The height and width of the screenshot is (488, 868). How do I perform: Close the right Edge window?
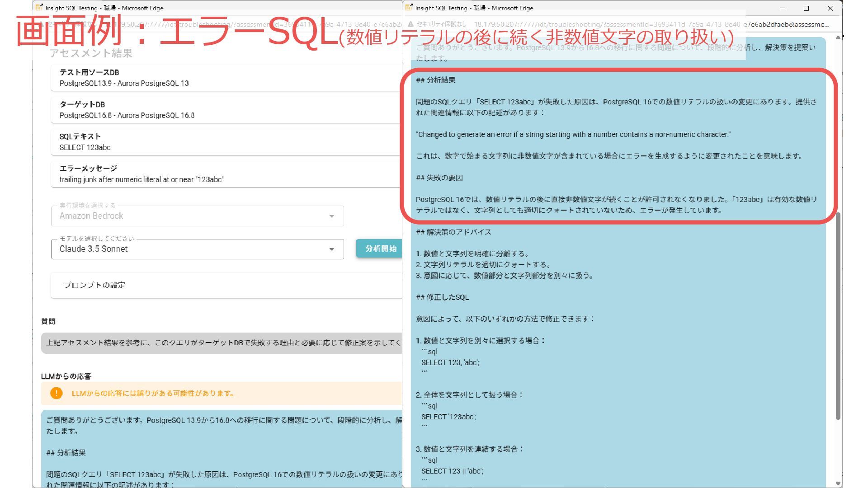click(x=830, y=8)
